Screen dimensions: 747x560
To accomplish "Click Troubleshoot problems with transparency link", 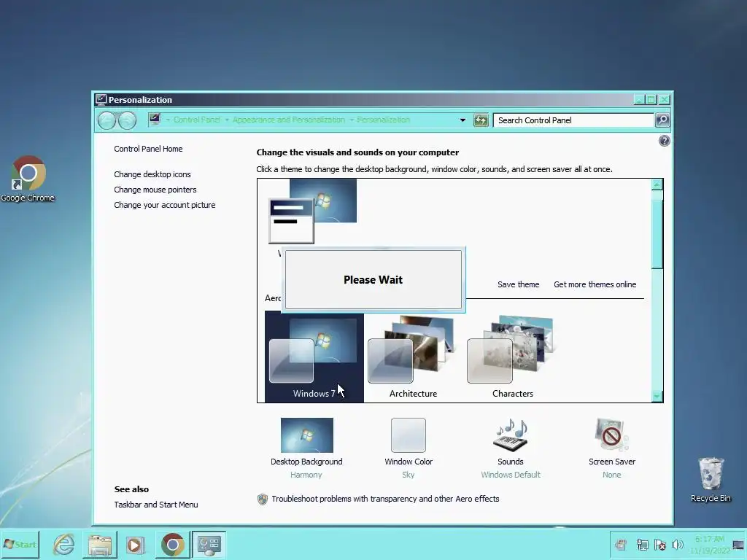I will point(385,499).
